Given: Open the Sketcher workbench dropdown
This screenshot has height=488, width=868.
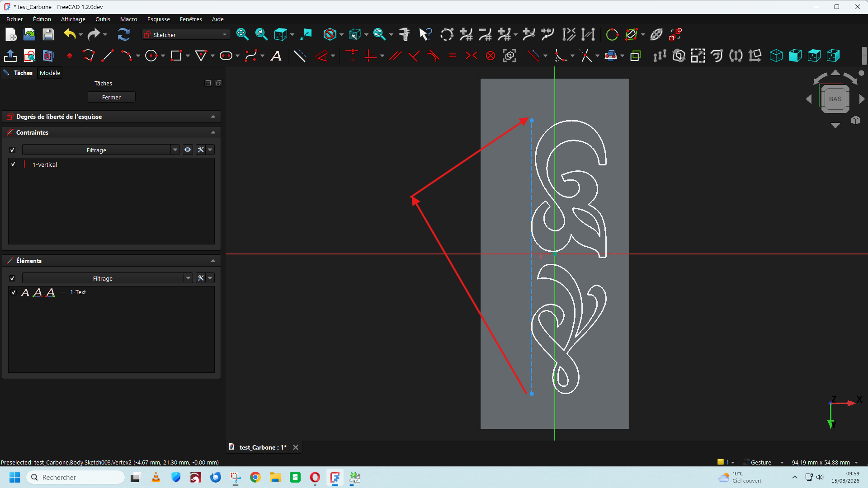Looking at the screenshot, I should point(186,35).
